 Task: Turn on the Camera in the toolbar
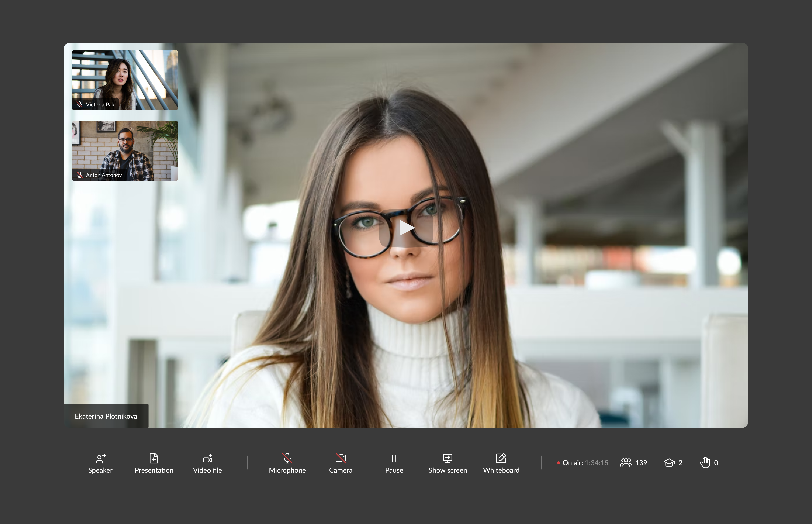341,463
